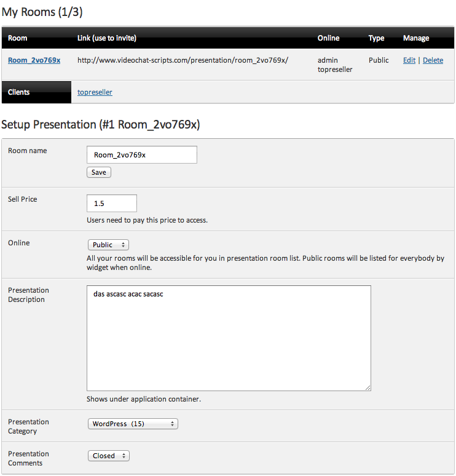Select the Link (use to invite) header

[x=107, y=38]
